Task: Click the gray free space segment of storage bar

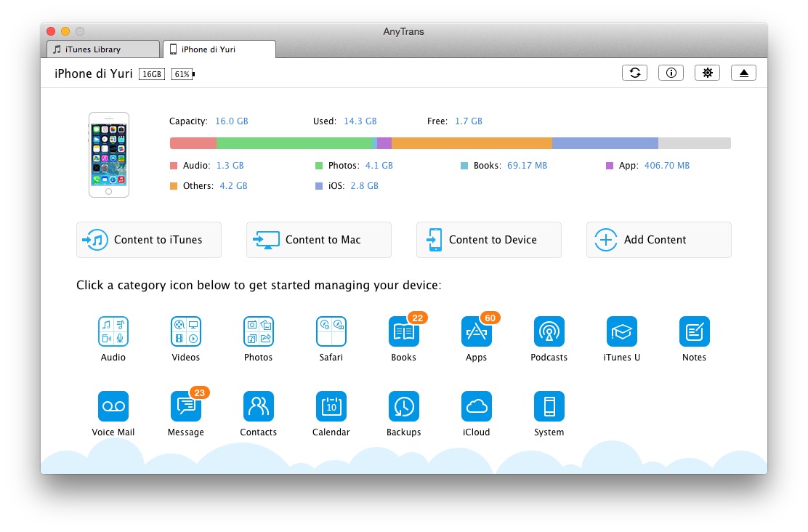Action: 695,143
